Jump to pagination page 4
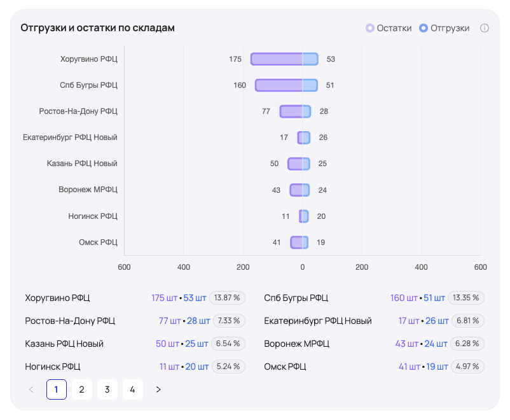 coord(133,389)
